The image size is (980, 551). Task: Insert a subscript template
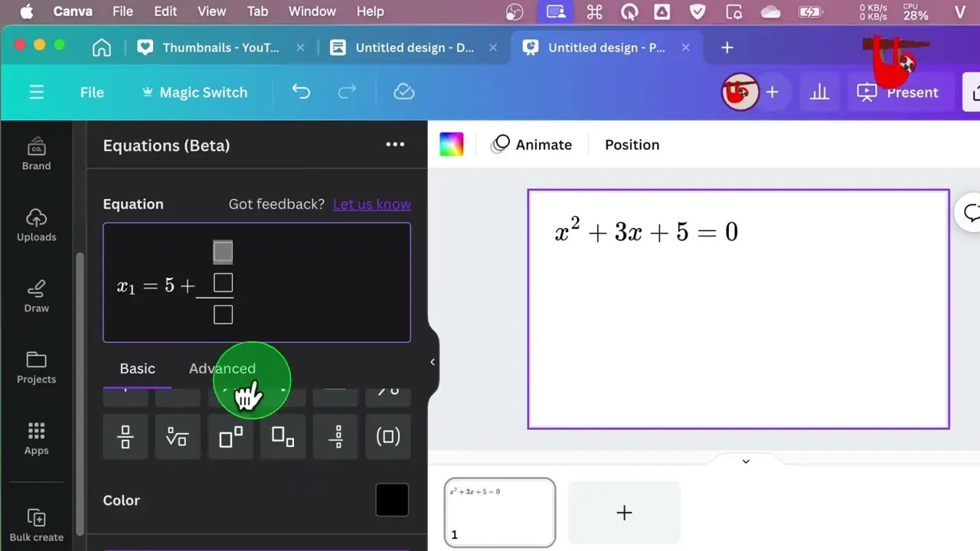click(283, 437)
